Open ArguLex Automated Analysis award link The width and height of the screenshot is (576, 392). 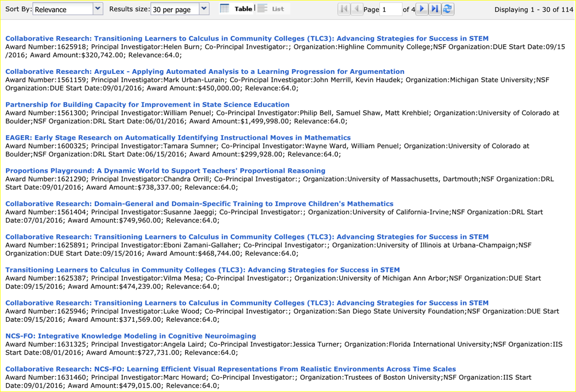coord(205,72)
